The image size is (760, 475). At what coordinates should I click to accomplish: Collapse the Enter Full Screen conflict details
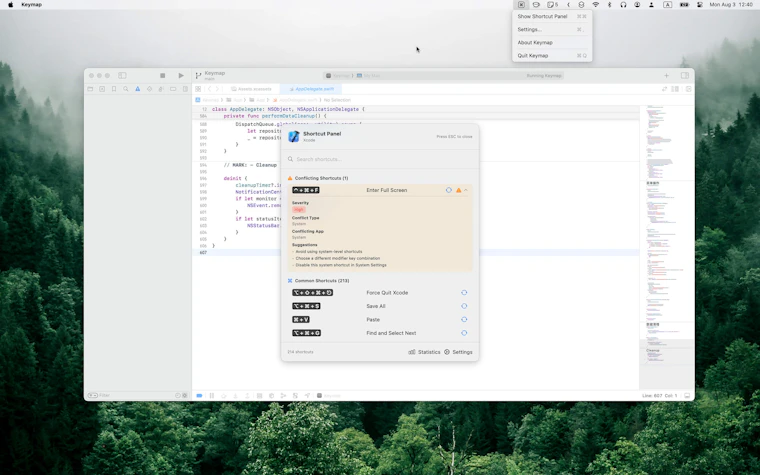466,190
